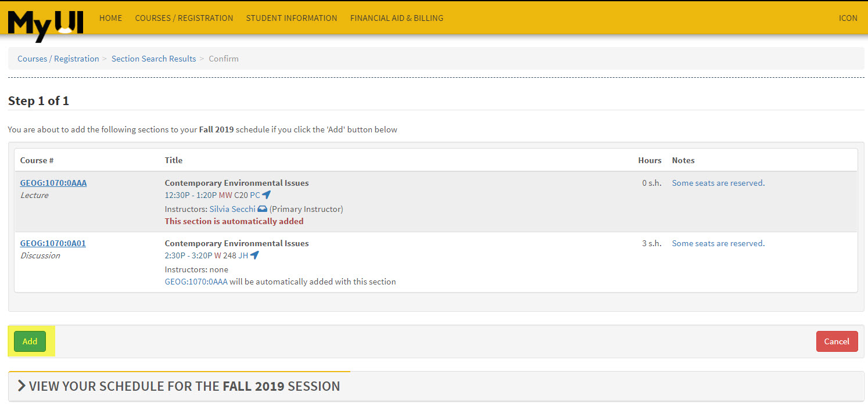Click the lecture title Contemporary Environmental Issues
Image resolution: width=868 pixels, height=407 pixels.
[x=237, y=183]
